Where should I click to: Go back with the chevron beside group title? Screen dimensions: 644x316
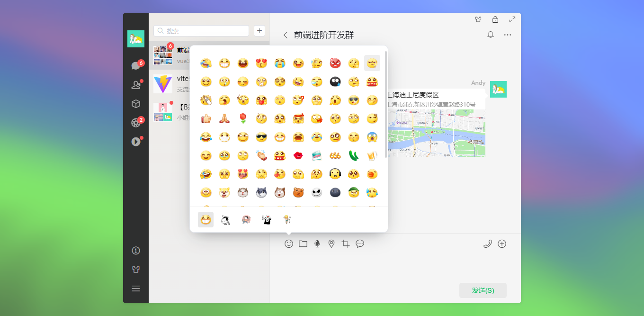[x=285, y=35]
